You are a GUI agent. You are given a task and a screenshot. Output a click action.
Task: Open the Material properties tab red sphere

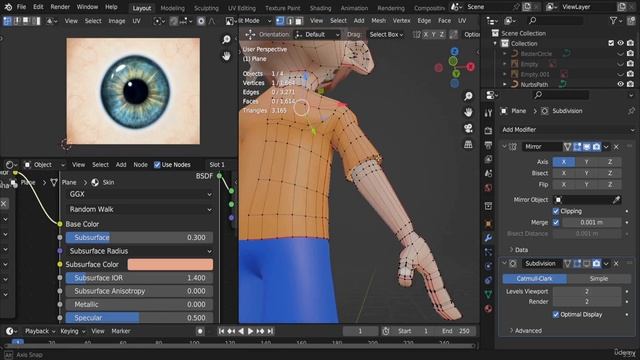coord(488,308)
